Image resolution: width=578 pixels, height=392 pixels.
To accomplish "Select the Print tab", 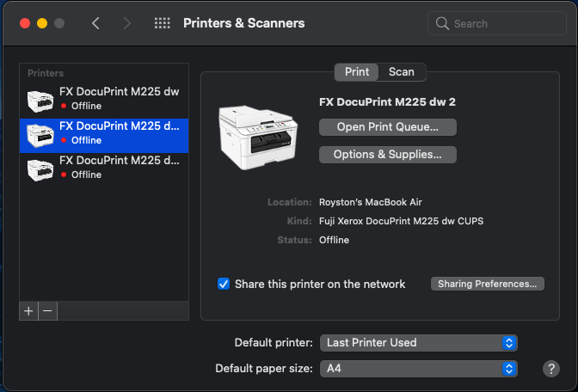I will click(357, 72).
